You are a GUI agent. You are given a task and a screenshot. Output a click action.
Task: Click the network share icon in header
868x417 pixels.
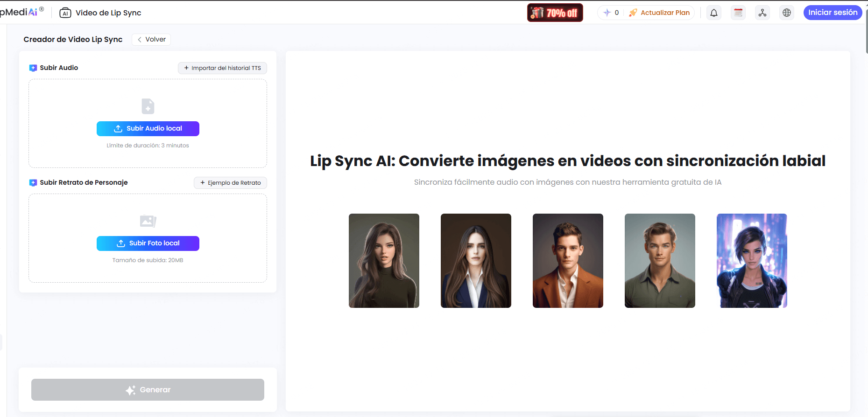pyautogui.click(x=762, y=13)
